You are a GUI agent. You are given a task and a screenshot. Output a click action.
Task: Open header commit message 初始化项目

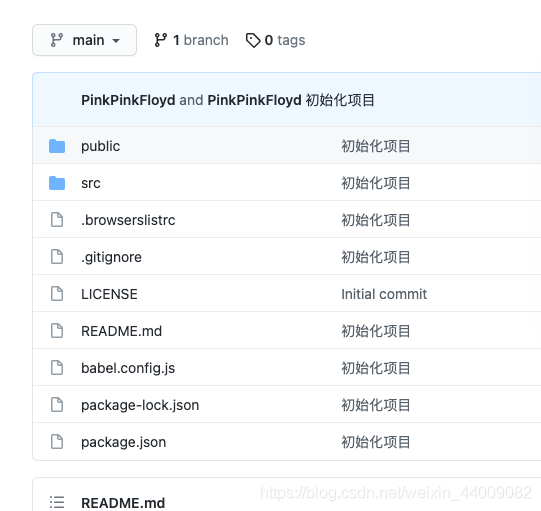coord(340,100)
